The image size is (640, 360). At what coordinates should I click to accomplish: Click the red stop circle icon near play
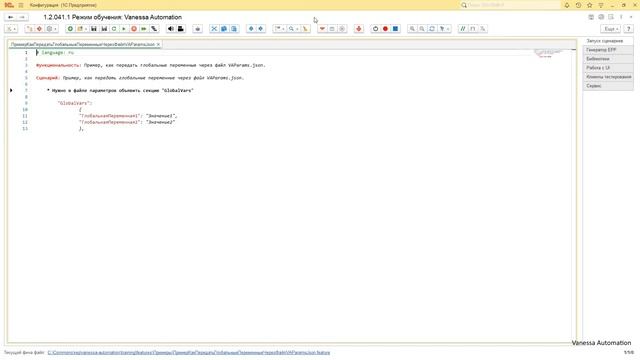[134, 29]
